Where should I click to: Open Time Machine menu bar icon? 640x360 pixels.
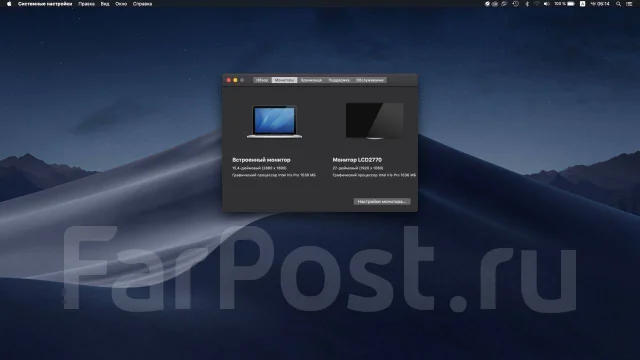pyautogui.click(x=516, y=4)
